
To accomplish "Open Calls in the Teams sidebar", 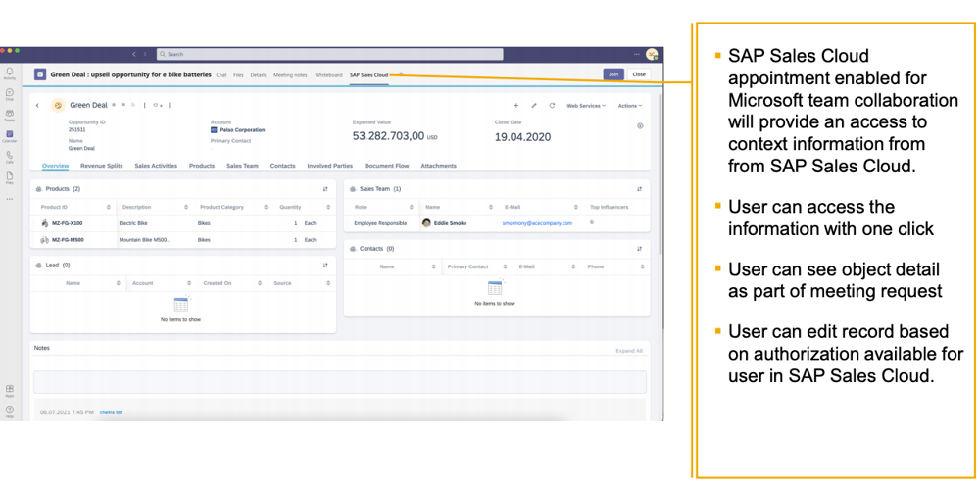I will pos(10,157).
